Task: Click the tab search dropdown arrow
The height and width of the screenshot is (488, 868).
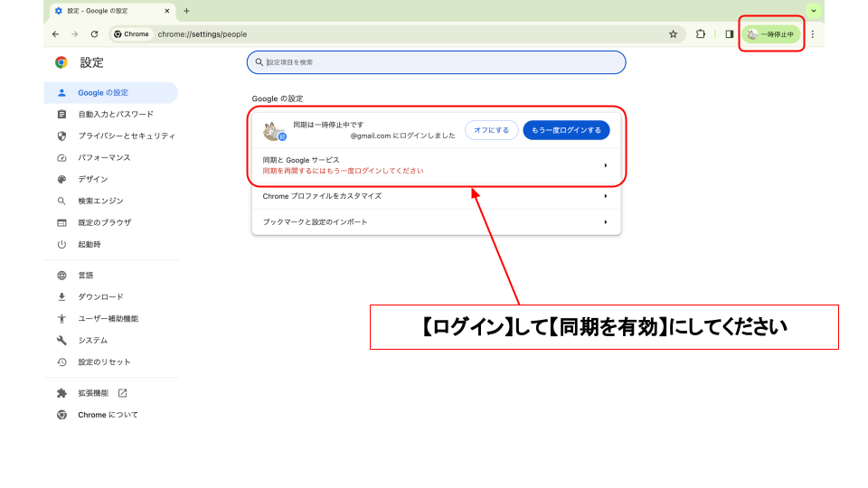Action: (x=813, y=11)
